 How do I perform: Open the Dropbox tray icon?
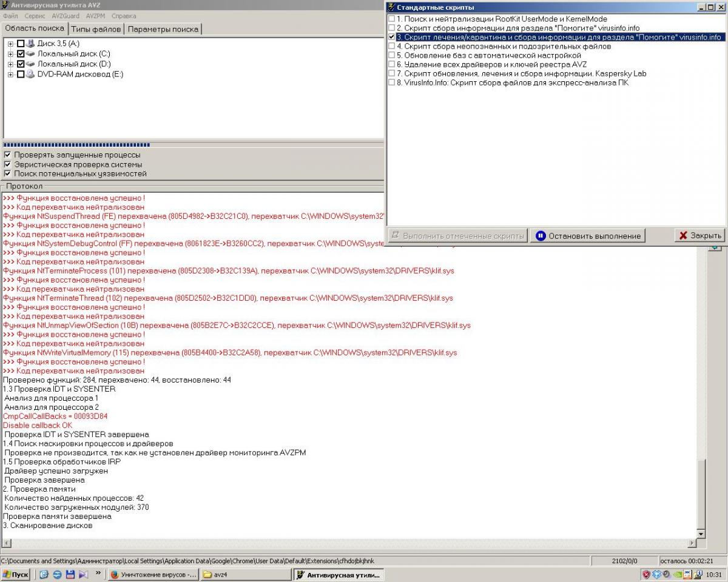click(x=656, y=574)
